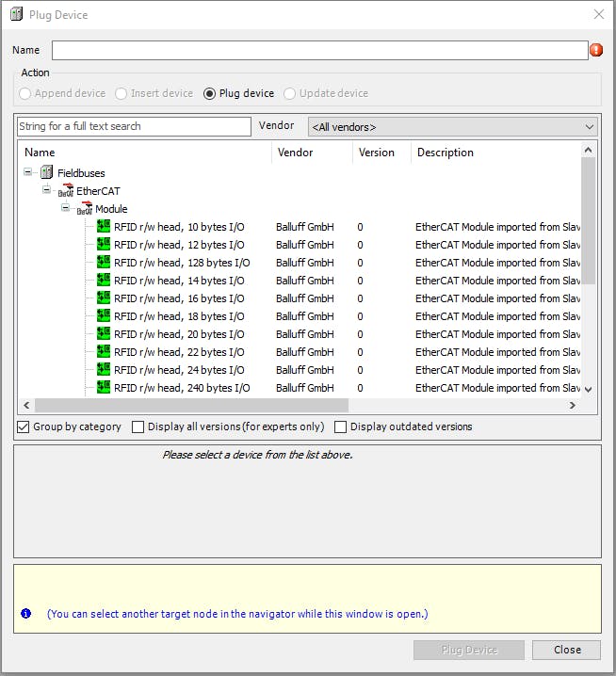This screenshot has height=676, width=616.
Task: Select the Append device radio button
Action: [x=25, y=93]
